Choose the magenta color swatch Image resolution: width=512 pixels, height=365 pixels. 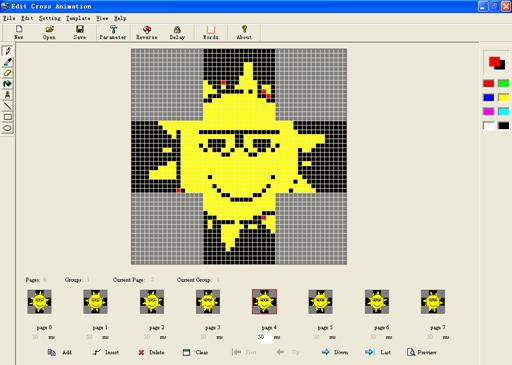click(489, 111)
